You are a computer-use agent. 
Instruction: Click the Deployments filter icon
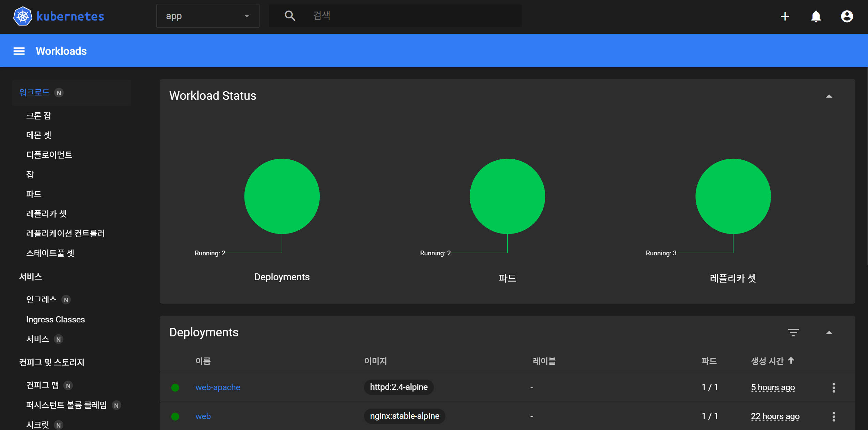(x=793, y=332)
